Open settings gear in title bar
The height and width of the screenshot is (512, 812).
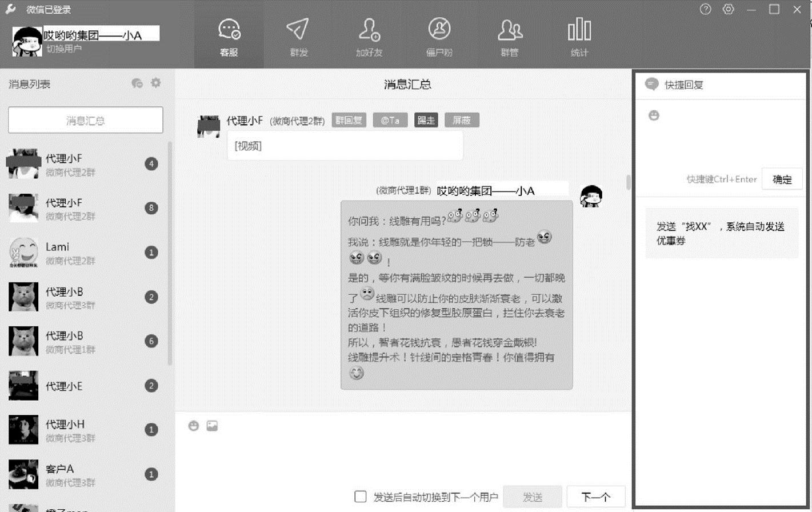(728, 9)
